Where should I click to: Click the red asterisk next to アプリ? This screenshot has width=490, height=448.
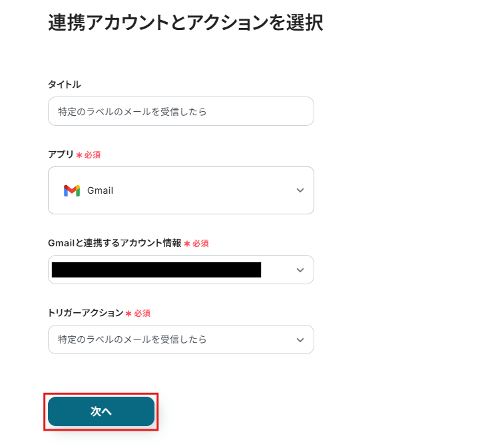click(x=79, y=155)
